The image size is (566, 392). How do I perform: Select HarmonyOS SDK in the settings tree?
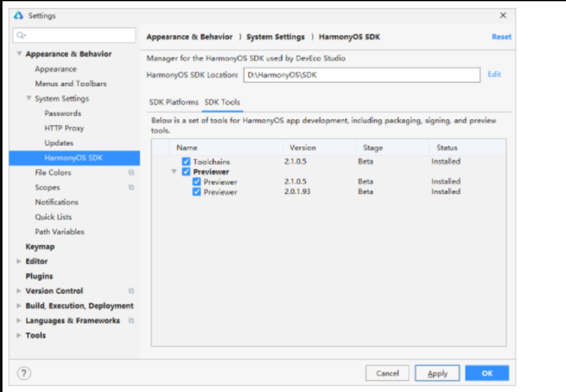[x=74, y=158]
